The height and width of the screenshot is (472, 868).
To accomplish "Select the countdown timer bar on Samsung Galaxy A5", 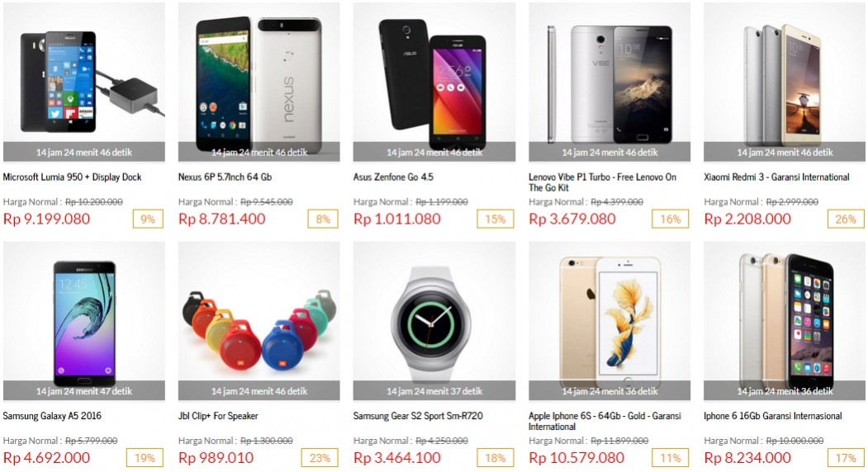I will click(84, 390).
